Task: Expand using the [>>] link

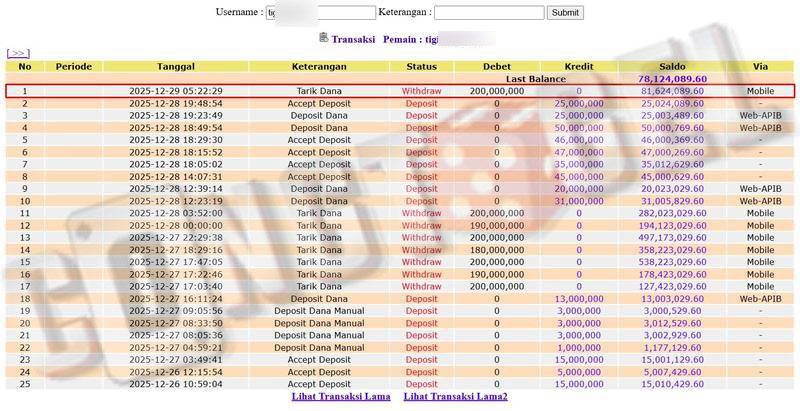Action: pyautogui.click(x=18, y=53)
